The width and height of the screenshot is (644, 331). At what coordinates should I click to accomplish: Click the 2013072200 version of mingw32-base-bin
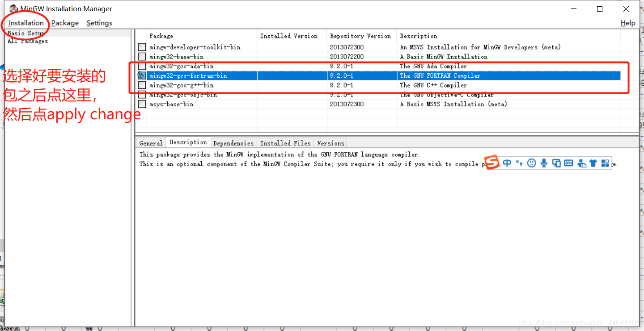coord(347,57)
